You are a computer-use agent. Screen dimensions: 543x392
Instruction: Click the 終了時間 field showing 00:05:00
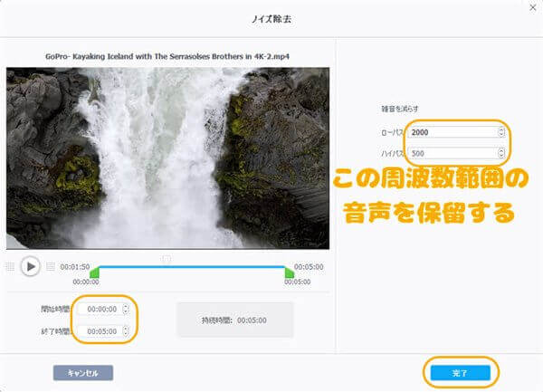[x=100, y=331]
